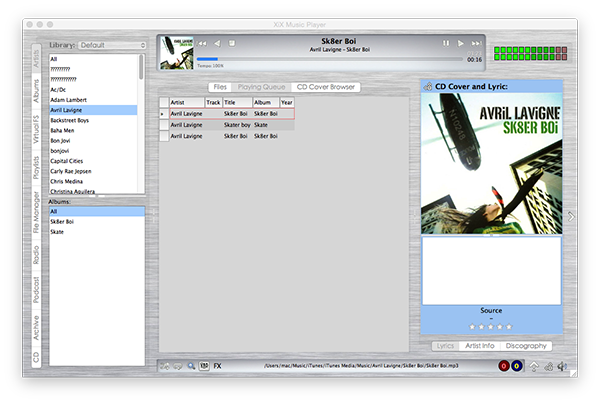Sort by the Album column header
The image size is (600, 404).
coord(266,103)
